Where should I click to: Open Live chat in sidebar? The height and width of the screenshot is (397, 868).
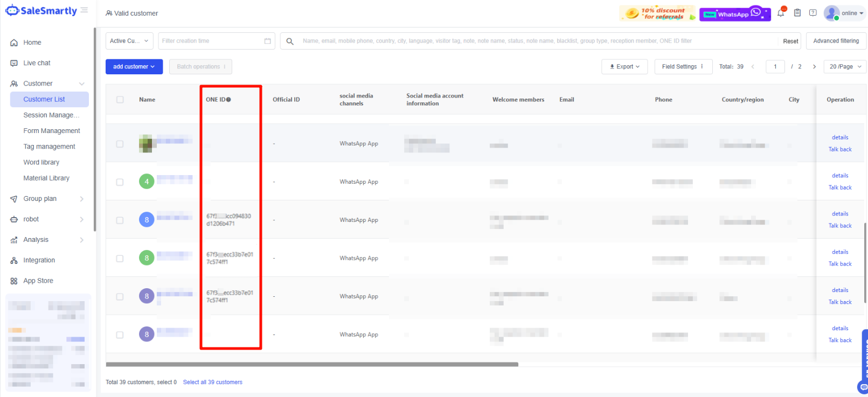coord(37,63)
